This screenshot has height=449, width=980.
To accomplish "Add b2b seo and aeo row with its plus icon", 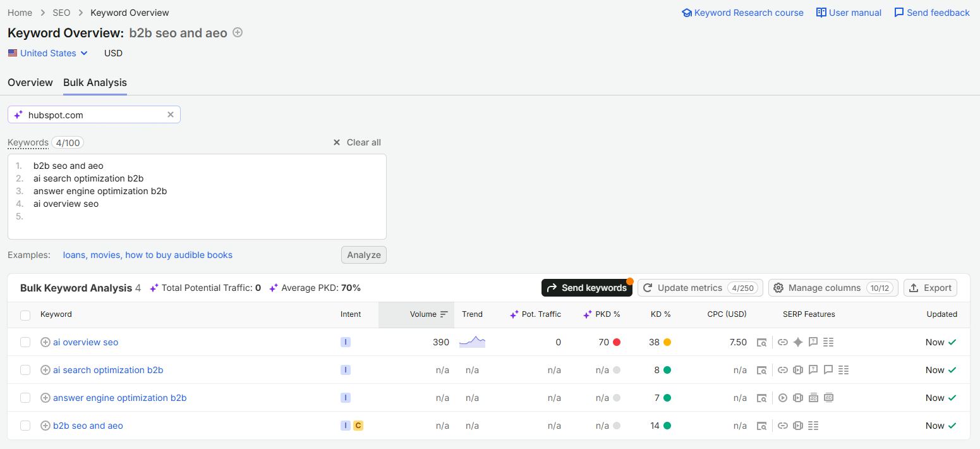I will pyautogui.click(x=45, y=426).
